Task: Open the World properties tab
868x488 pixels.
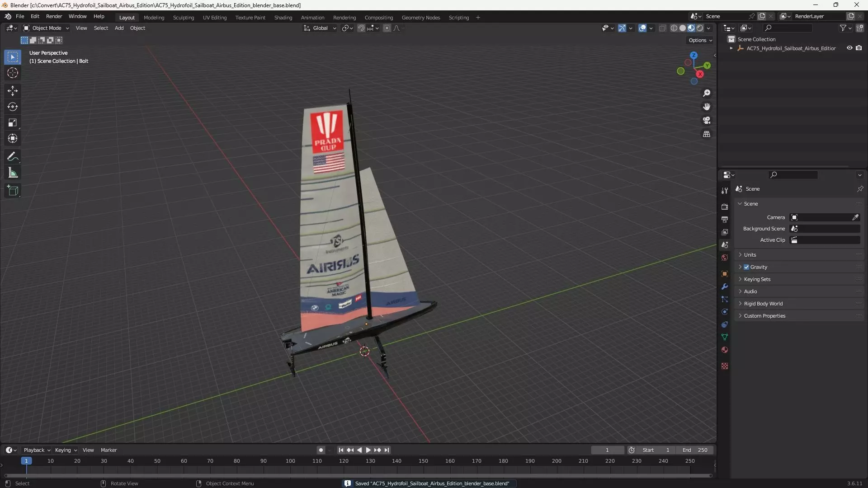Action: coord(725,258)
